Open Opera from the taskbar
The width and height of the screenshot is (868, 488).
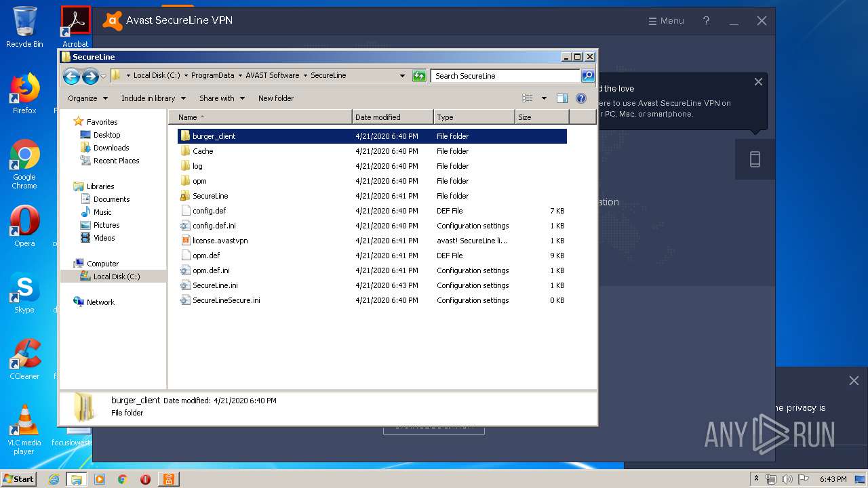(145, 479)
